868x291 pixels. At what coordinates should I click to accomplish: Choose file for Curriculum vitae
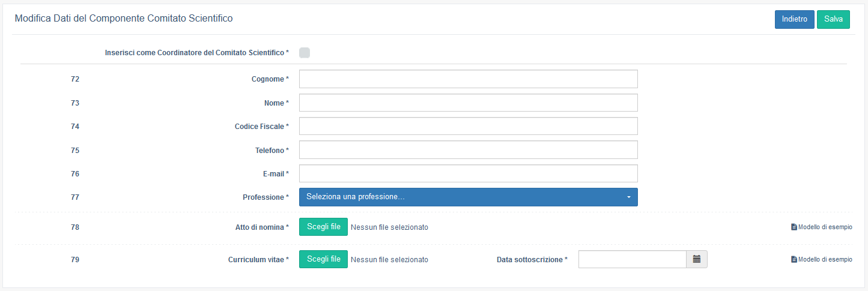pyautogui.click(x=323, y=259)
